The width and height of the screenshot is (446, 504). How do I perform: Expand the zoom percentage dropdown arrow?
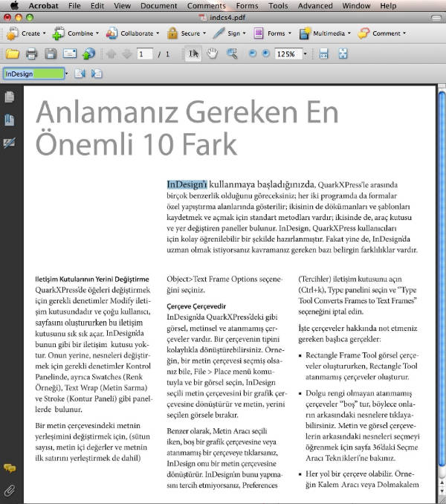306,54
